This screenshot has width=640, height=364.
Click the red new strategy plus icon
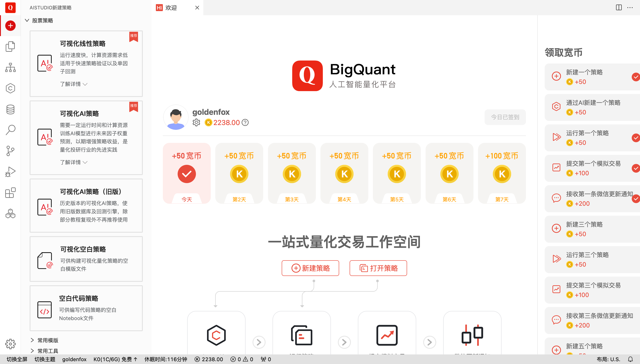click(x=10, y=25)
